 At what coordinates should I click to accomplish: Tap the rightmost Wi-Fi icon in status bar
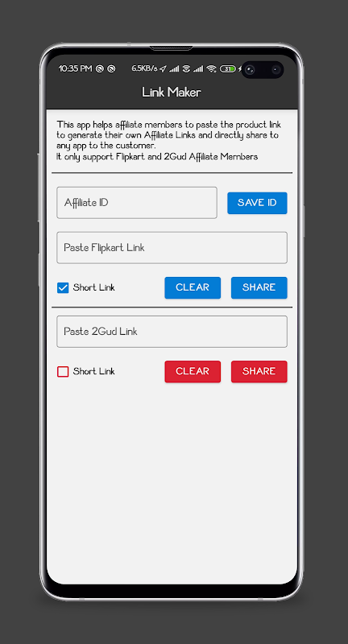pos(211,69)
